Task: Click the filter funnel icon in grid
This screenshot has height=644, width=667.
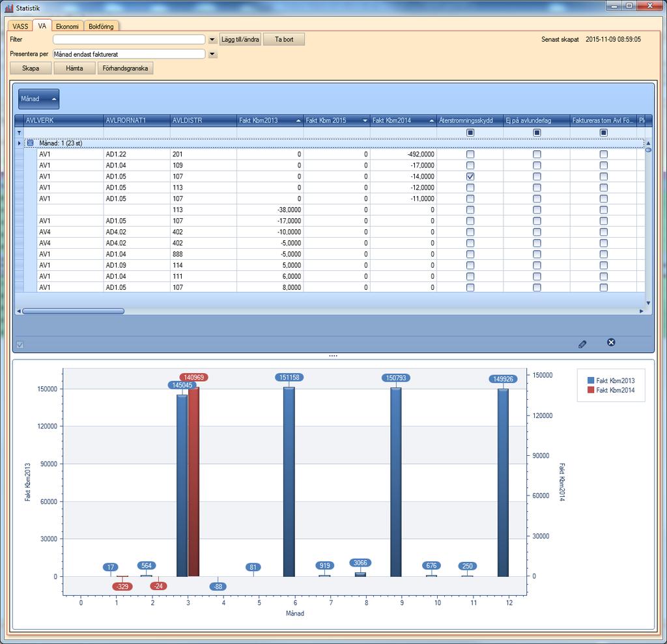Action: [19, 133]
